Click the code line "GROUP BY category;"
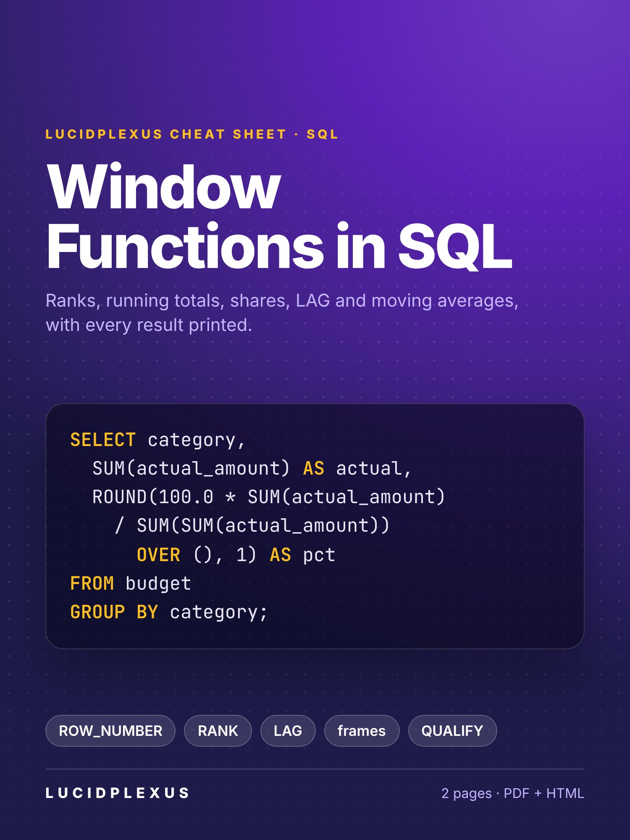This screenshot has width=630, height=840. (169, 612)
